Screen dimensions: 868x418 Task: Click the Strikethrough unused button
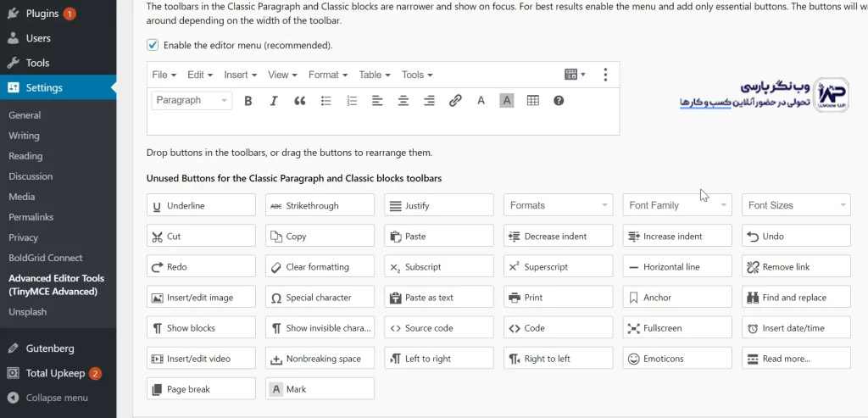point(320,205)
